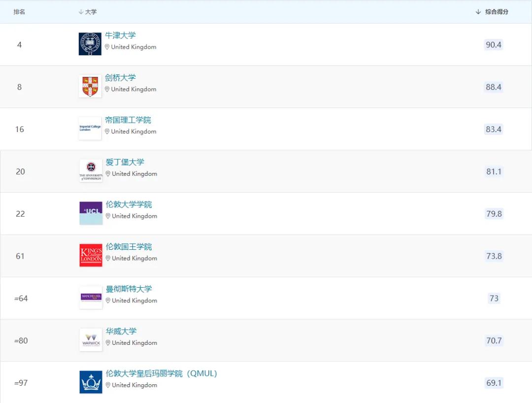532x403 pixels.
Task: Click the purple UCL logo
Action: (x=91, y=213)
